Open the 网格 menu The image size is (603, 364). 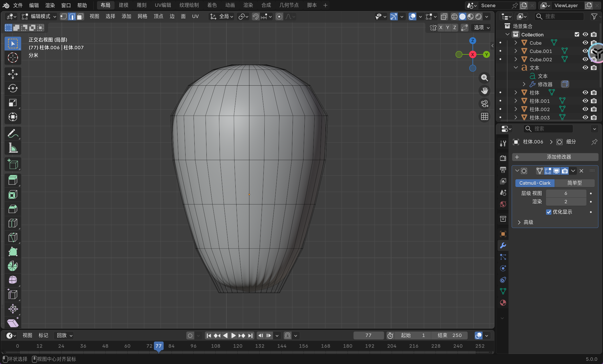point(142,17)
